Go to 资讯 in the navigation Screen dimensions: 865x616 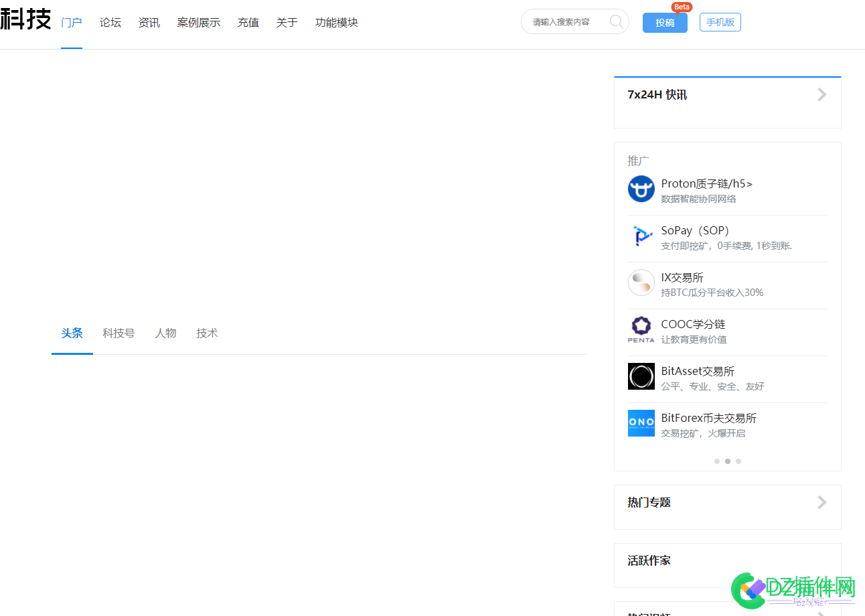(149, 23)
